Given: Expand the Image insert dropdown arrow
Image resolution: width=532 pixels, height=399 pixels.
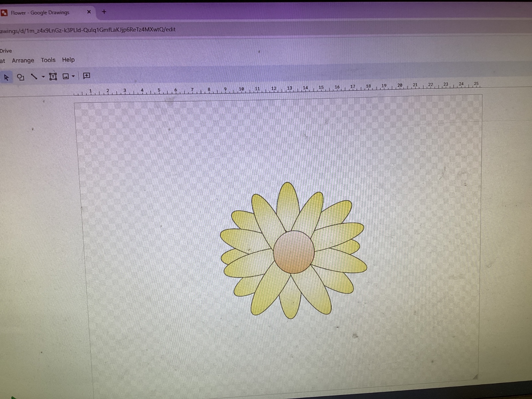Looking at the screenshot, I should [73, 76].
